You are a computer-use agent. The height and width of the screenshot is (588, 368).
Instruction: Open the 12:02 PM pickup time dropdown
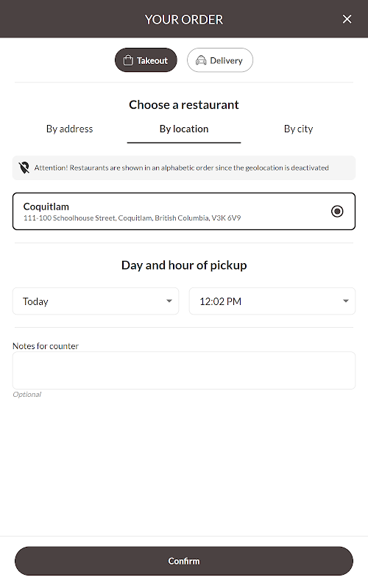pos(272,301)
